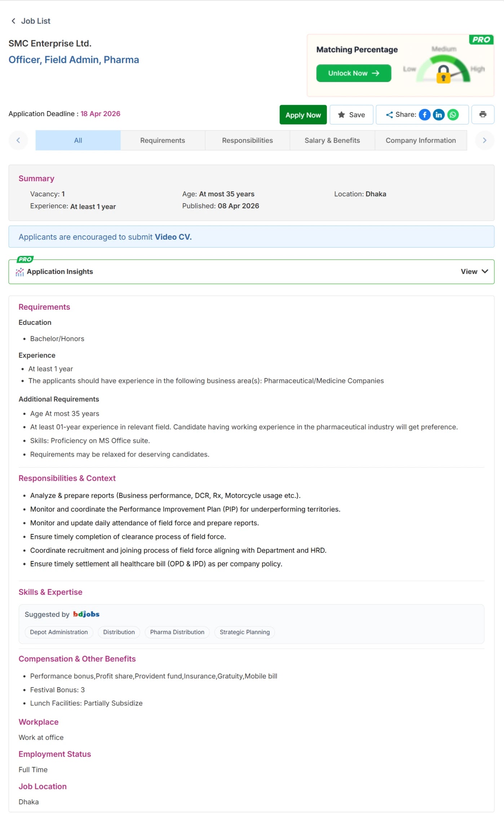The height and width of the screenshot is (817, 504).
Task: Open the Responsibilities tab
Action: click(x=247, y=140)
